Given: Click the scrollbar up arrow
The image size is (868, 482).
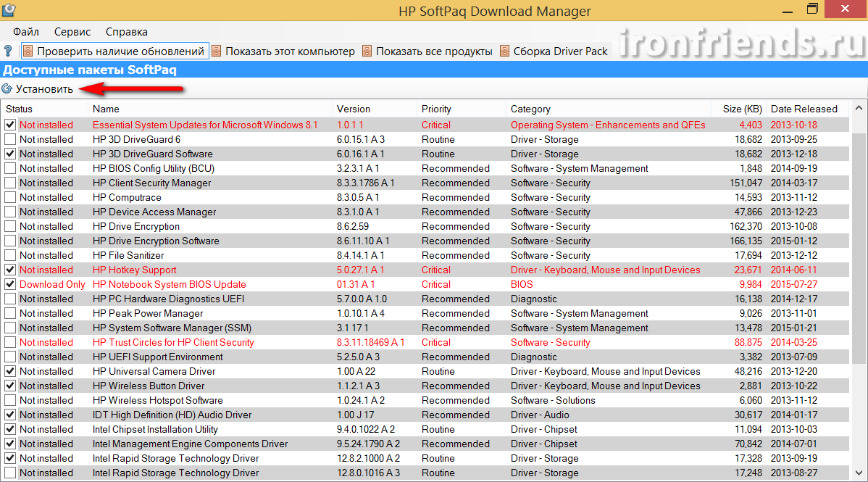Looking at the screenshot, I should [x=859, y=109].
